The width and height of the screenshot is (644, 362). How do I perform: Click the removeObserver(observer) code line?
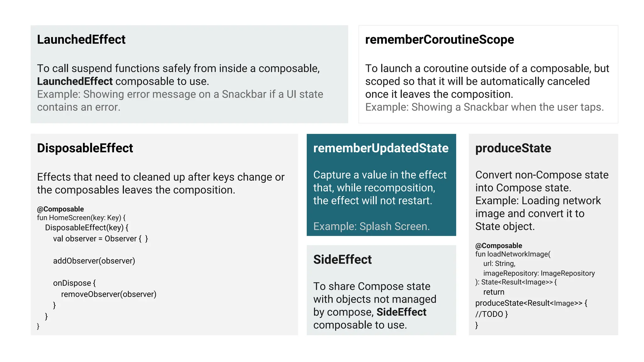[108, 294]
